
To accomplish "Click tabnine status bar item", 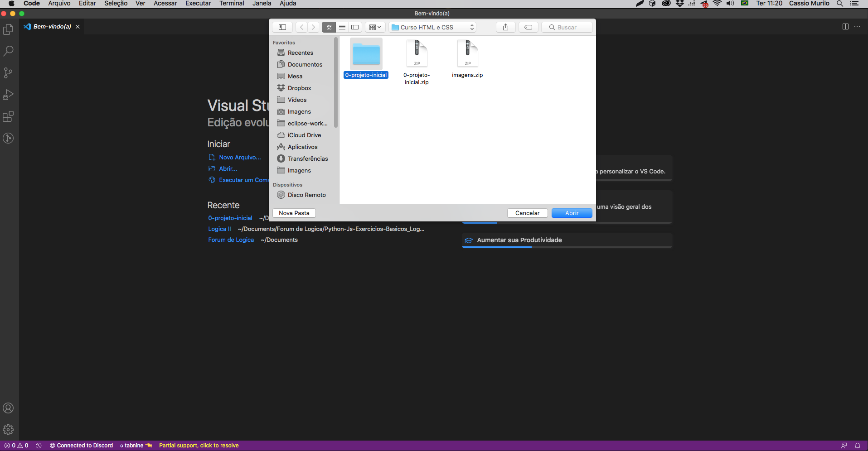I will [x=136, y=446].
